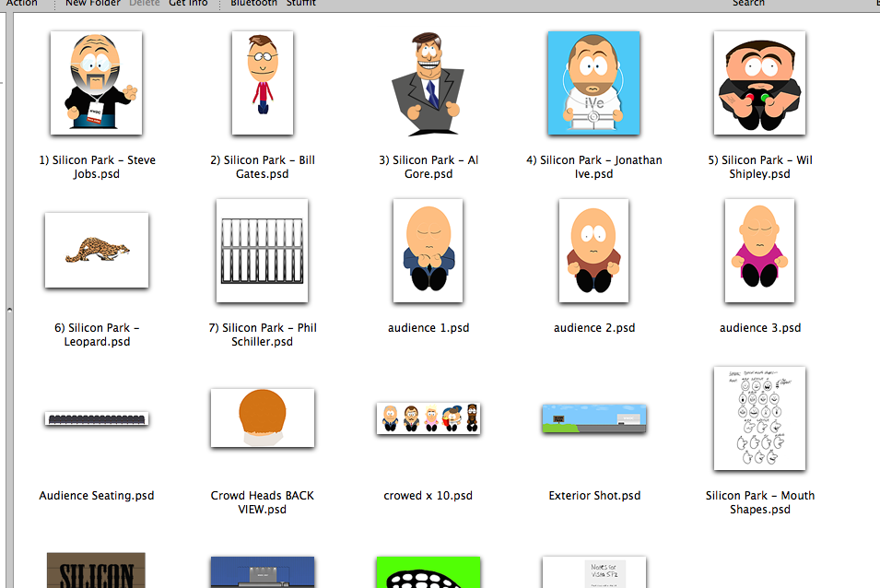Select the audience 2.psd thumbnail
Viewport: 880px width, 588px height.
tap(593, 251)
